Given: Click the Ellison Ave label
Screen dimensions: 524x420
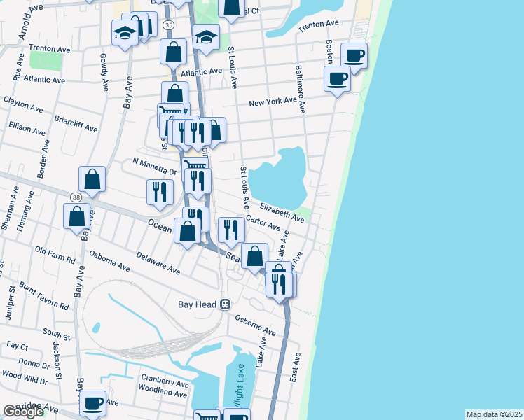Looking at the screenshot, I should (27, 129).
